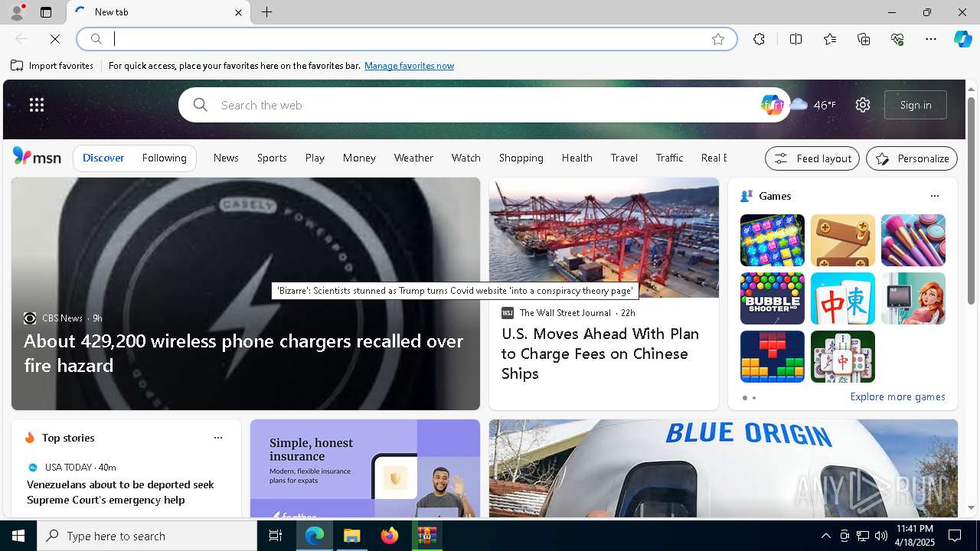
Task: Open the Favorites list icon
Action: (830, 39)
